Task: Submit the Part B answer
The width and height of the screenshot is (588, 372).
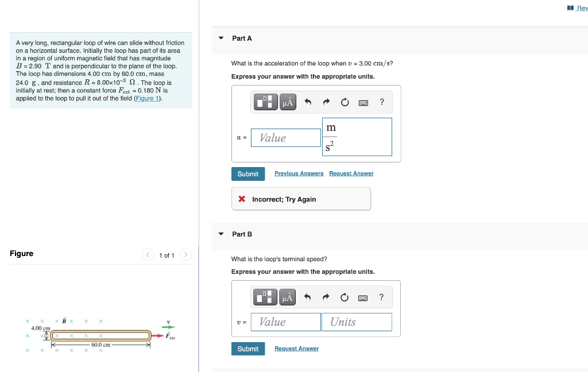Action: pyautogui.click(x=247, y=348)
